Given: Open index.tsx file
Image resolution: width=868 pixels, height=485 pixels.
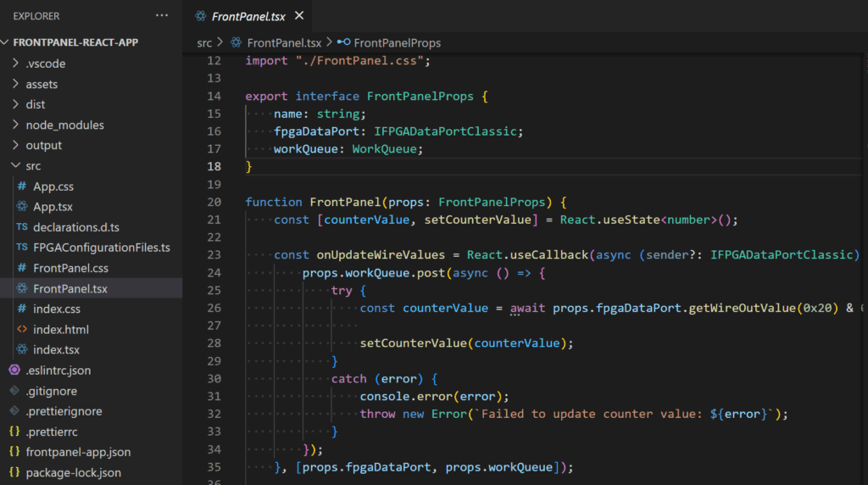Looking at the screenshot, I should [56, 350].
